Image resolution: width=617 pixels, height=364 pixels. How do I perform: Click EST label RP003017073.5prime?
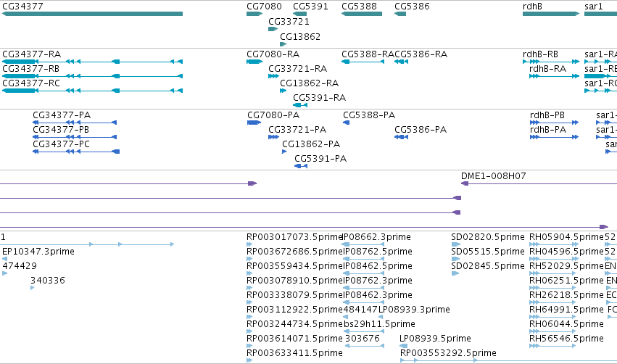tap(294, 237)
